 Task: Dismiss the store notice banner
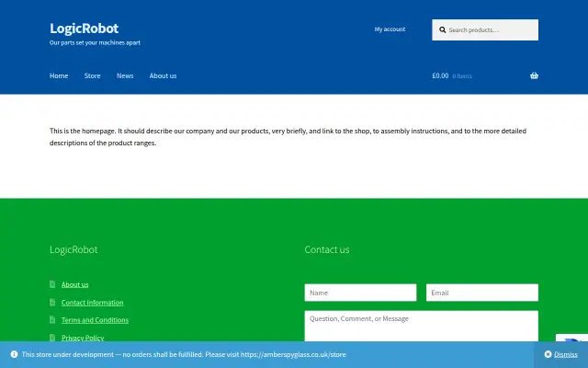566,354
